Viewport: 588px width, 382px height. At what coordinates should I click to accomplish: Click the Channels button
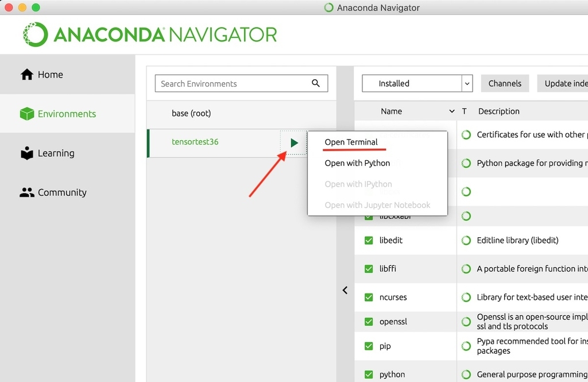point(505,83)
